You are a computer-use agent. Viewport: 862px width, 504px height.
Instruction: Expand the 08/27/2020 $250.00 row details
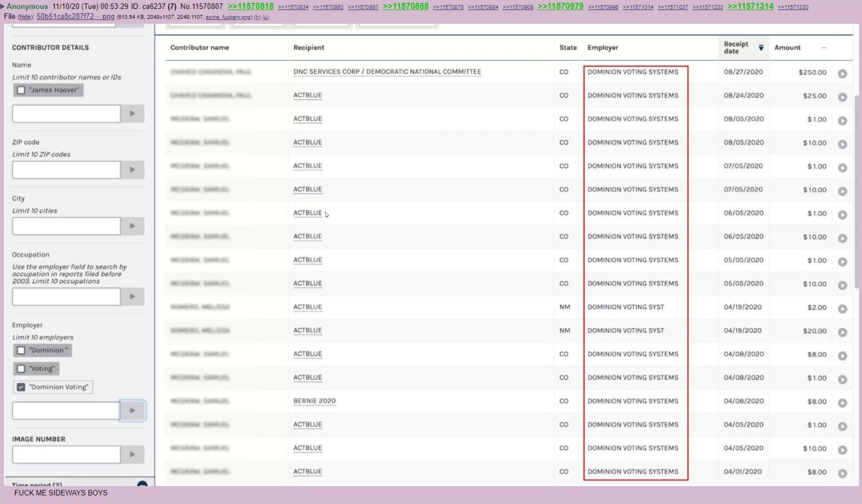(x=842, y=74)
